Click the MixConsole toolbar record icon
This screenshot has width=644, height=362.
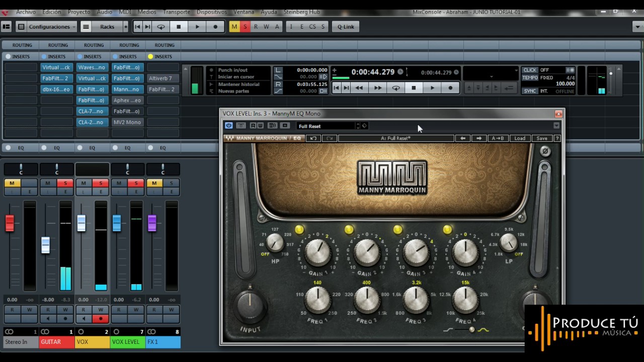click(x=216, y=27)
